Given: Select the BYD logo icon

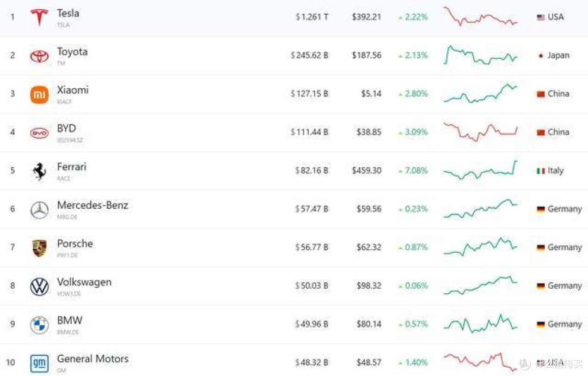Looking at the screenshot, I should point(39,133).
